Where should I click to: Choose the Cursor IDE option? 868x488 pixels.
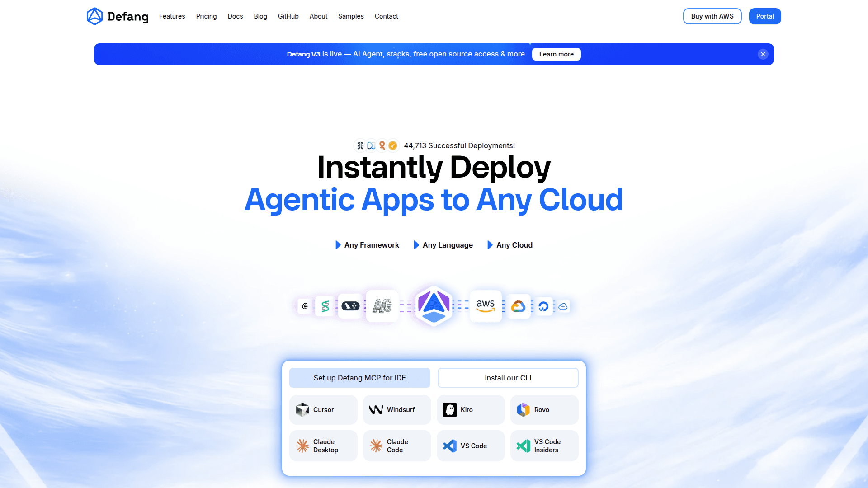(x=323, y=410)
